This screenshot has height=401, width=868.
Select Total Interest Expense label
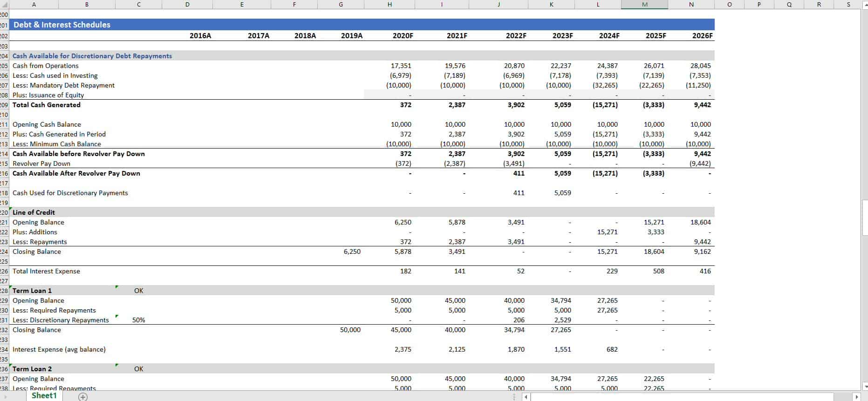pyautogui.click(x=46, y=271)
